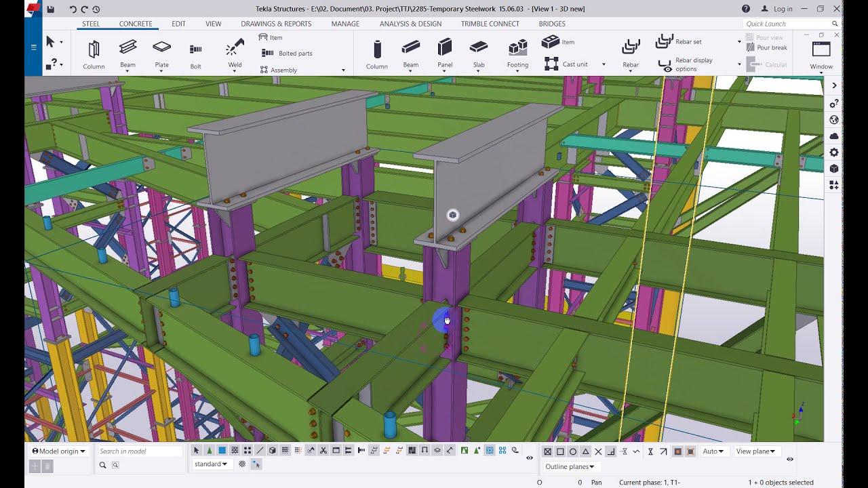The image size is (868, 488).
Task: Open the MANAGE ribbon tab
Action: tap(345, 24)
